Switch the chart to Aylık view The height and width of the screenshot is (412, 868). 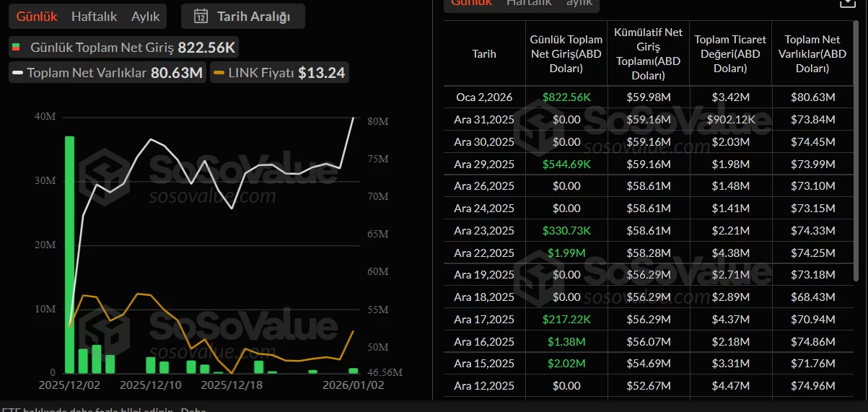tap(146, 16)
